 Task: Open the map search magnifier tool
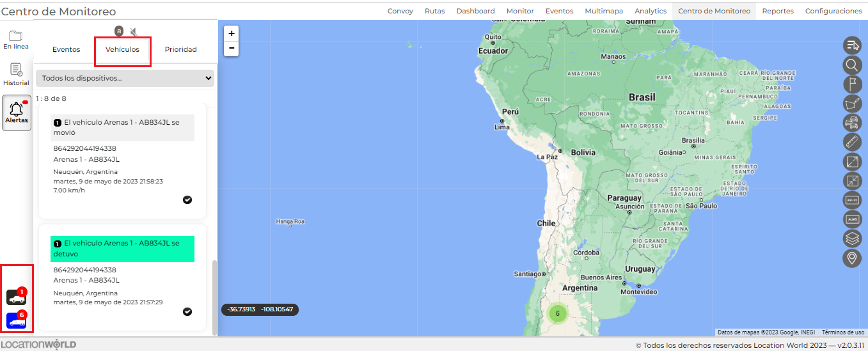tap(852, 65)
